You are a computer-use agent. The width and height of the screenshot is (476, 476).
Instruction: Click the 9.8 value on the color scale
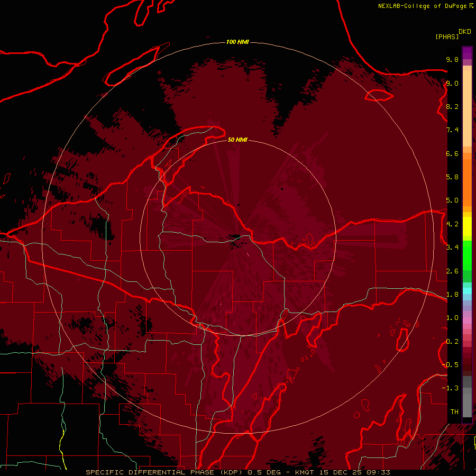coord(452,59)
